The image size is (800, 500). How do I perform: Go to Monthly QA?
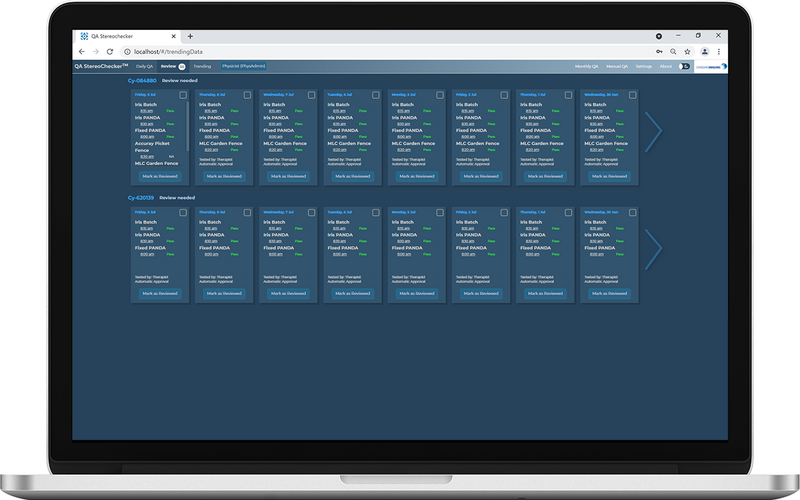point(586,66)
